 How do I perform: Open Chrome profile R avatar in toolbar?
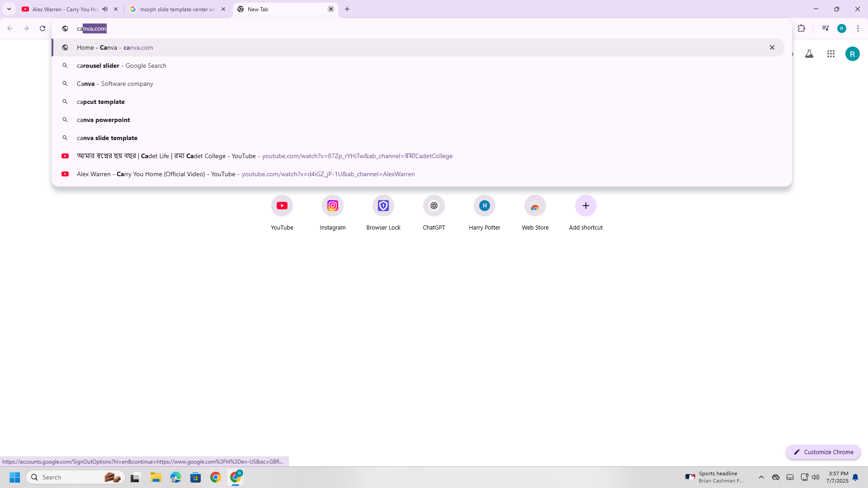point(842,28)
